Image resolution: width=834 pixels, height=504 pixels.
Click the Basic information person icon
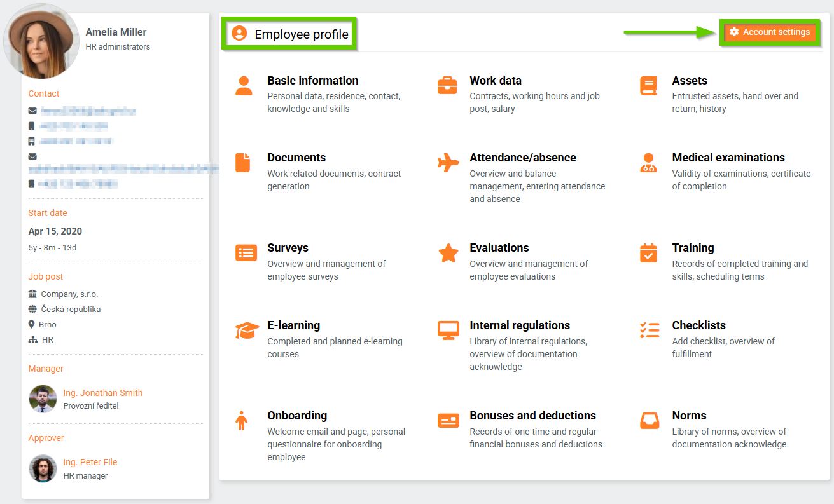pos(244,86)
